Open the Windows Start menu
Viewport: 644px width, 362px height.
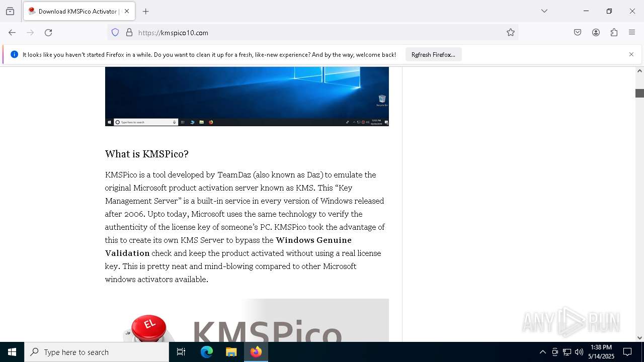12,352
